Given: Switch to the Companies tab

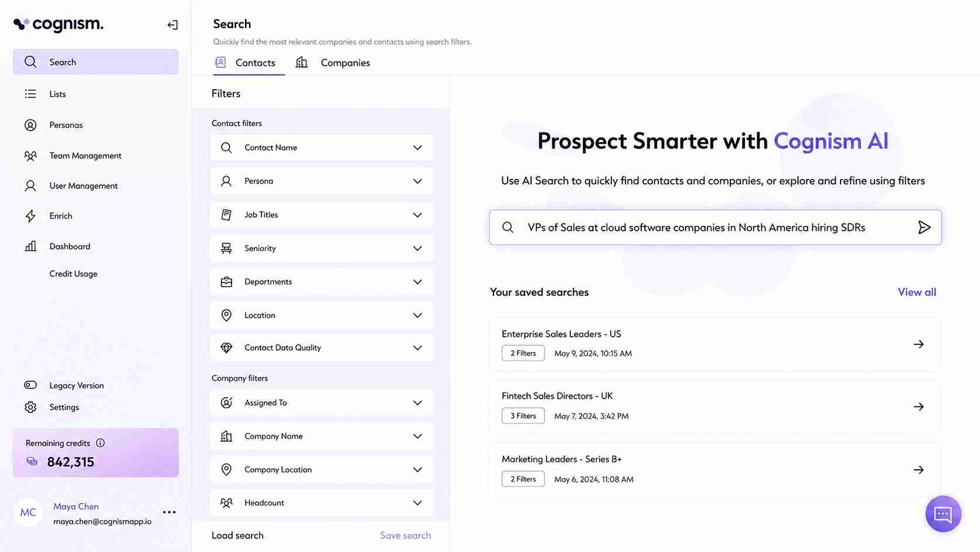Looking at the screenshot, I should coord(333,63).
